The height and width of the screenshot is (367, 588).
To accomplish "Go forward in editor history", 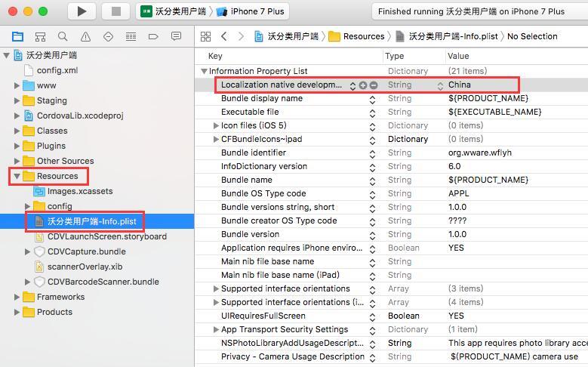I will tap(241, 36).
